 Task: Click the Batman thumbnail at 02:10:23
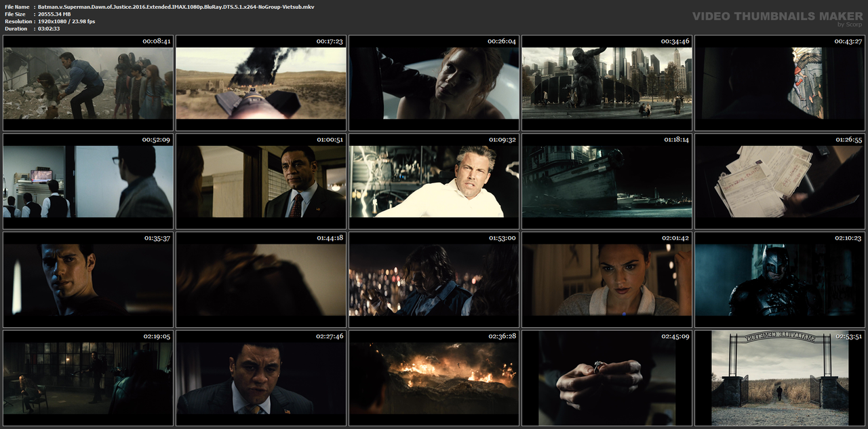tap(780, 279)
